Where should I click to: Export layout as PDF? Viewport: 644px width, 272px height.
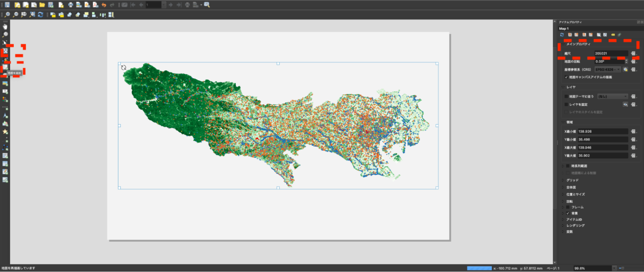point(95,4)
